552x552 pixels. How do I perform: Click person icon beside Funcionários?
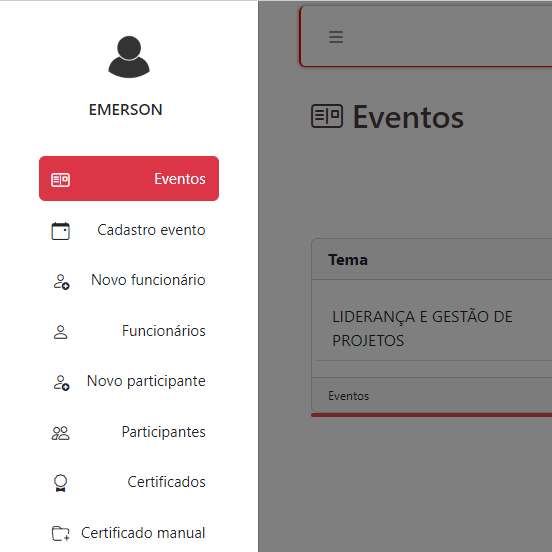[61, 332]
